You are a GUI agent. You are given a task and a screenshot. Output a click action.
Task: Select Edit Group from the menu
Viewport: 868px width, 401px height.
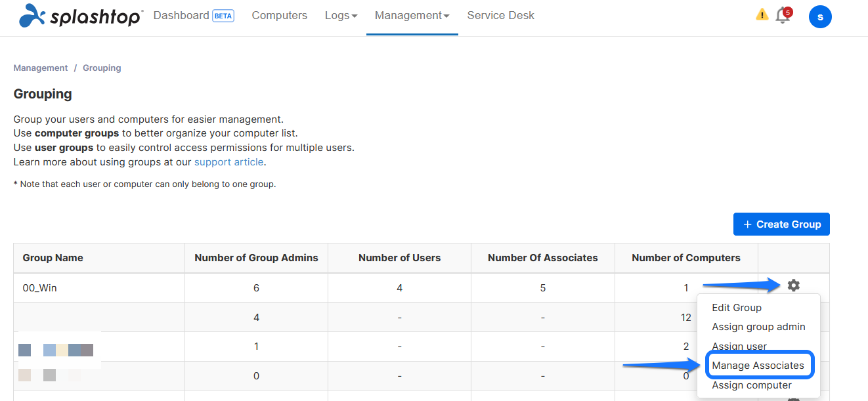coord(737,307)
